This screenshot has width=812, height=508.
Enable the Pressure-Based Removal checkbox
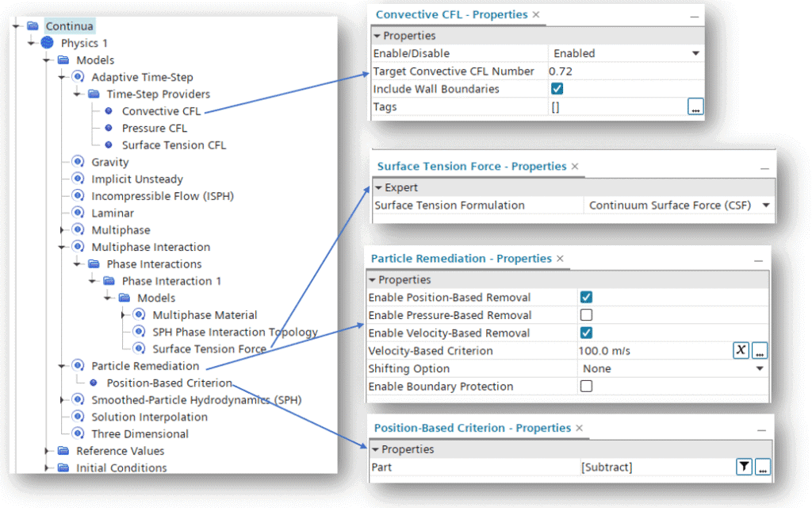(586, 315)
